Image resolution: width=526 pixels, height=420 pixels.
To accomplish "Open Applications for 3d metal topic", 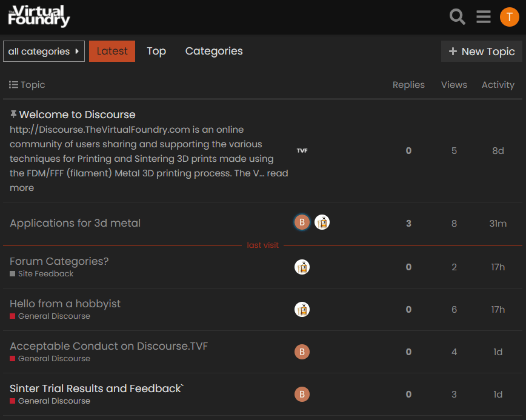I will click(x=75, y=223).
